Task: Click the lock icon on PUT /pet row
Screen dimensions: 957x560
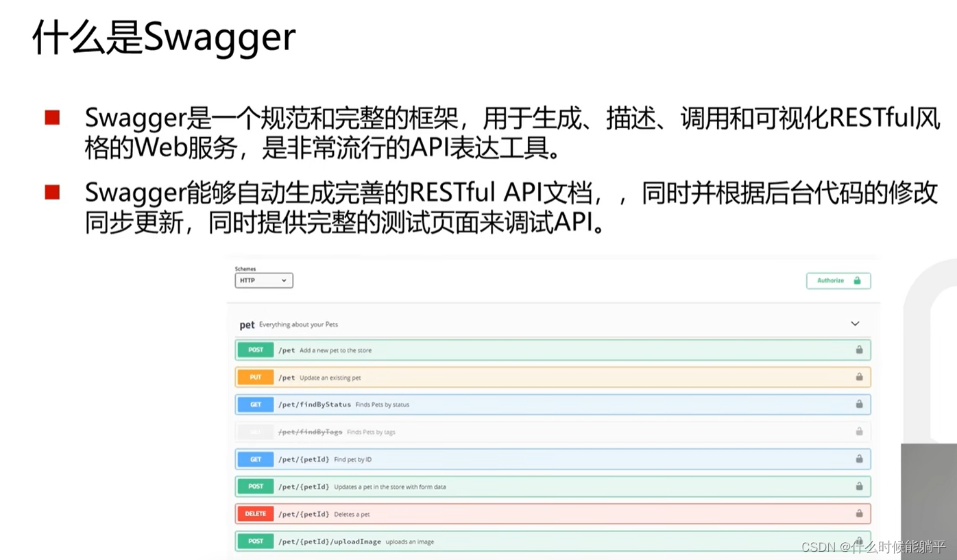Action: point(859,377)
